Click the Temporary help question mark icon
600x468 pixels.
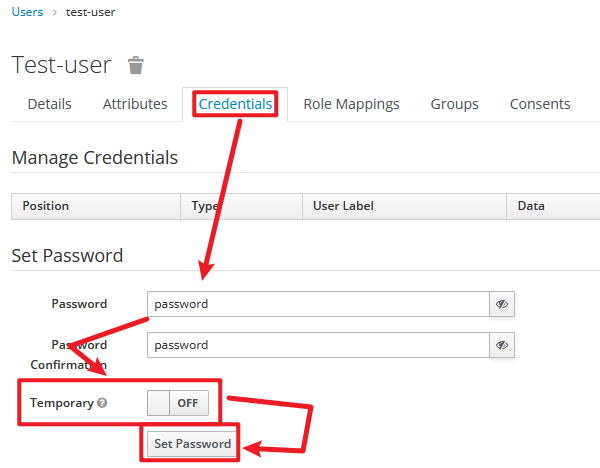pyautogui.click(x=102, y=403)
